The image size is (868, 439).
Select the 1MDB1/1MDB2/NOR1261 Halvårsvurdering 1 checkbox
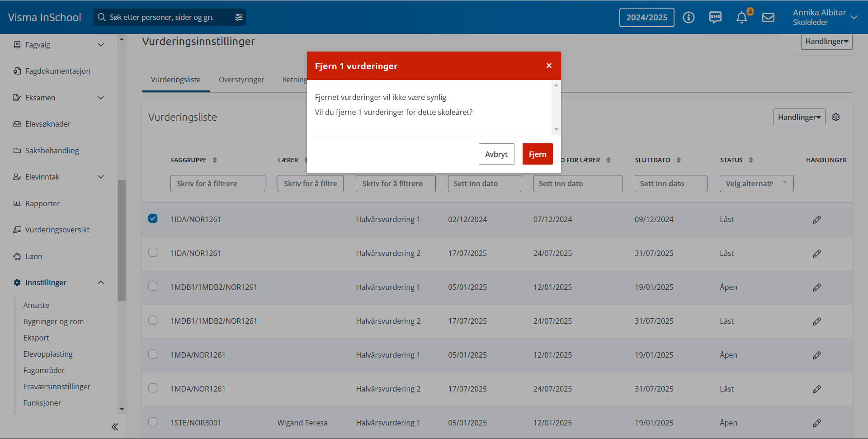coord(153,286)
